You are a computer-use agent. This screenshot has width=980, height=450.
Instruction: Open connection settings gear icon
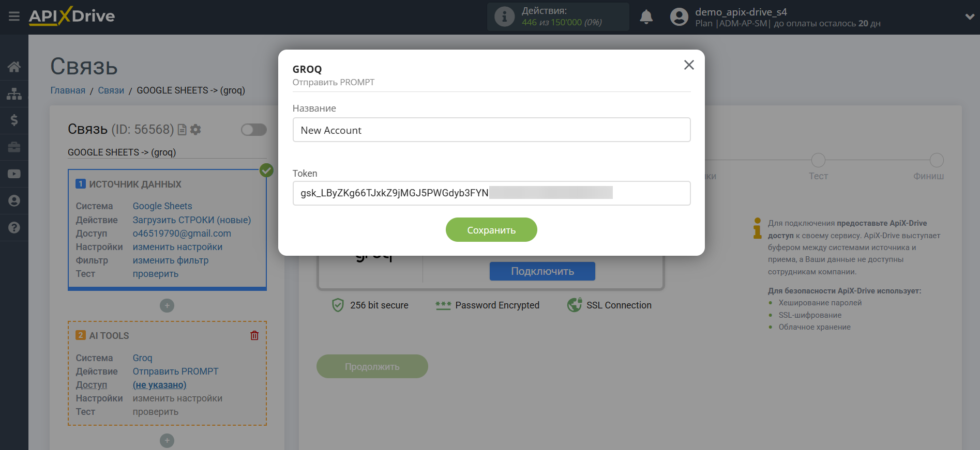click(x=195, y=130)
